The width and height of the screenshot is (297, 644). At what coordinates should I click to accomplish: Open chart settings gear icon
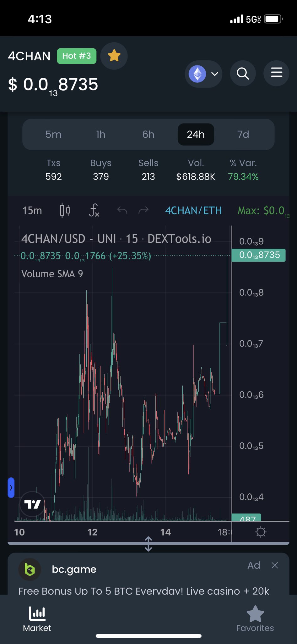pyautogui.click(x=261, y=532)
